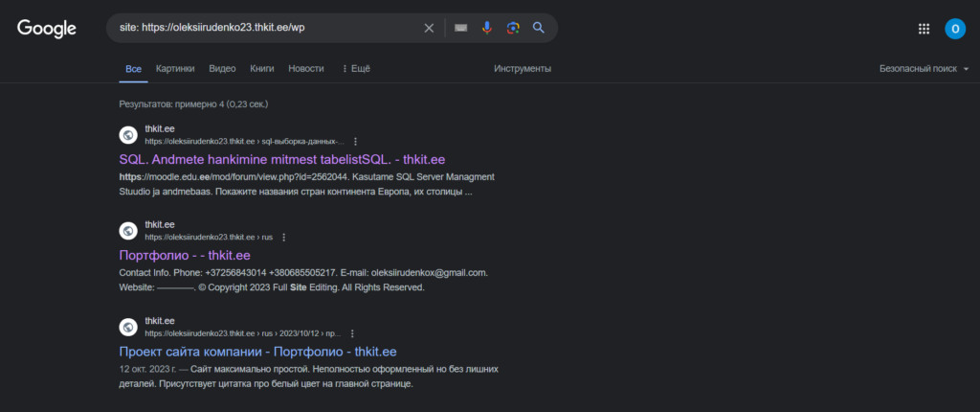This screenshot has width=980, height=412.
Task: Click the moodle.edu.ee snippet text
Action: pos(307,184)
